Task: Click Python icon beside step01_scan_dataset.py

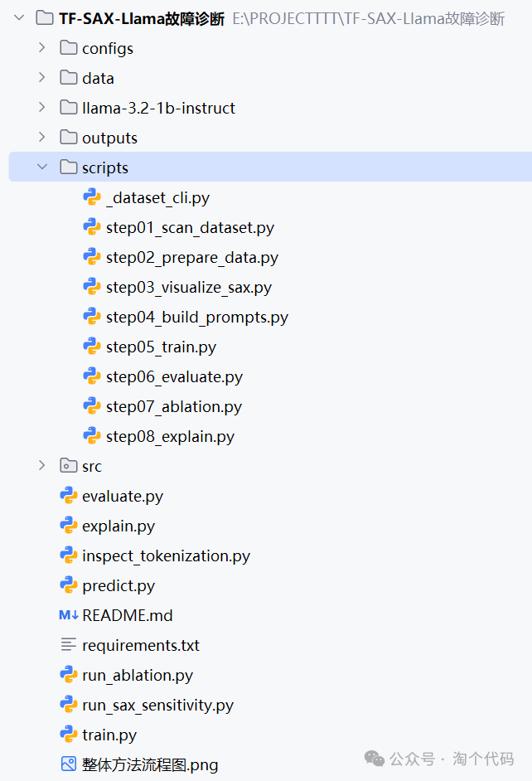Action: pyautogui.click(x=92, y=227)
